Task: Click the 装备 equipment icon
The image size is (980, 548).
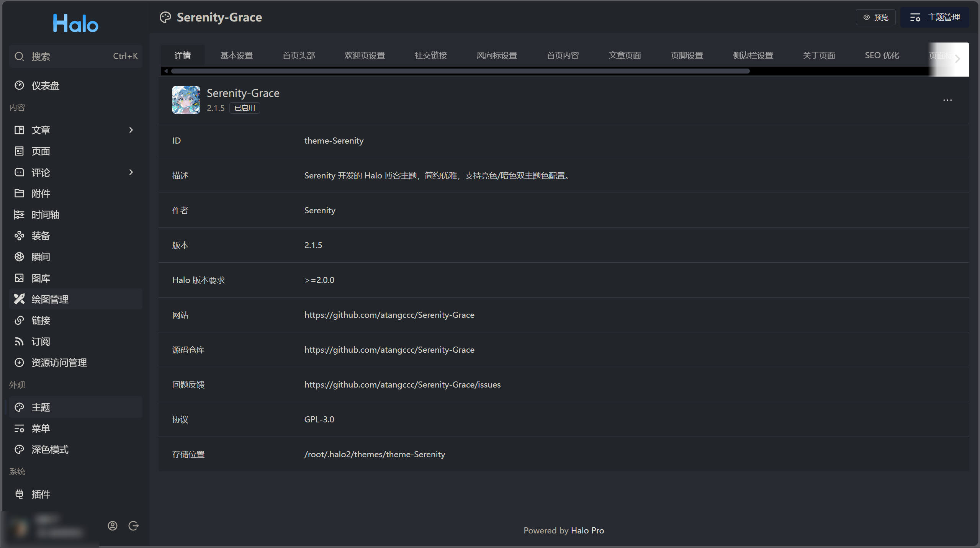Action: (19, 236)
